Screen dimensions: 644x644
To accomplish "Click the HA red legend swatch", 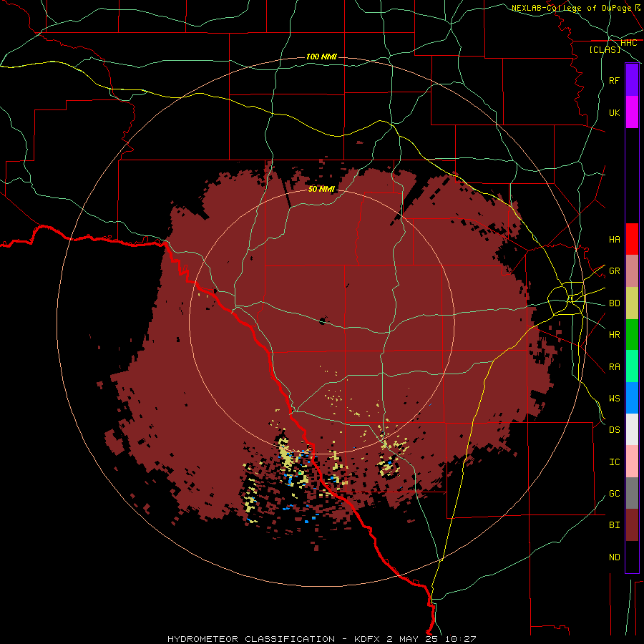I will (632, 239).
